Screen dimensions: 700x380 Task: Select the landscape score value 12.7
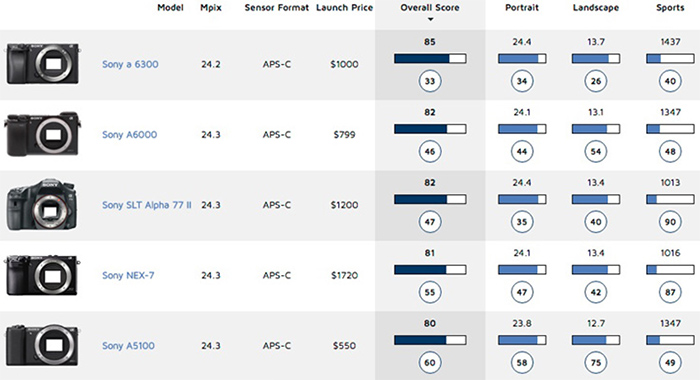point(596,323)
